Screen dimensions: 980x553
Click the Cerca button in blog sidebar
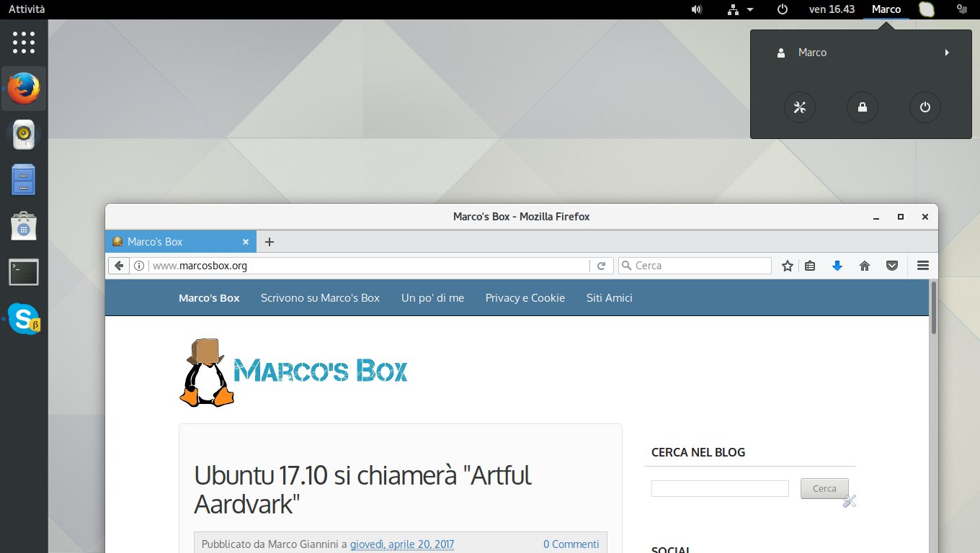coord(824,489)
